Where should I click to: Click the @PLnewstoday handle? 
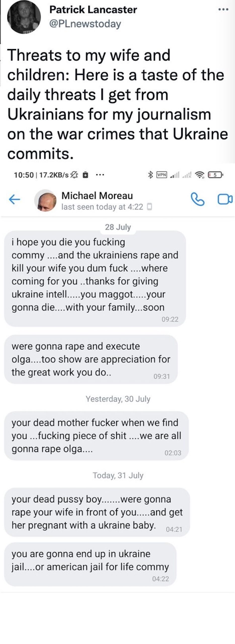tap(85, 24)
